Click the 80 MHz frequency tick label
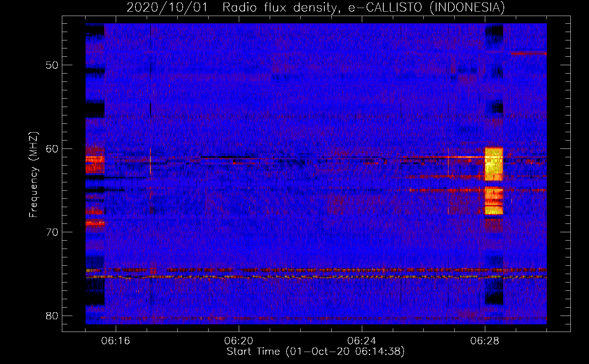Viewport: 589px width, 364px height. [52, 316]
